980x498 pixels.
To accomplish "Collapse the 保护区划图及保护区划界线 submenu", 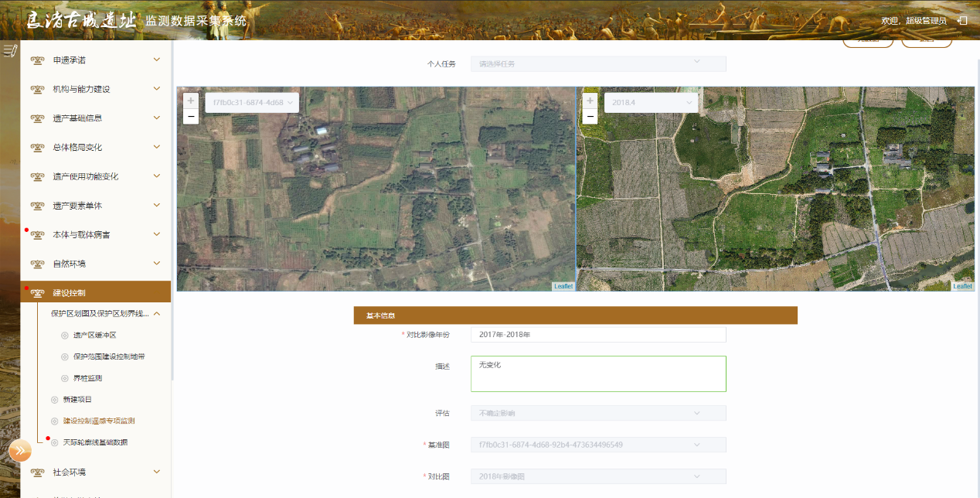I will click(x=157, y=314).
